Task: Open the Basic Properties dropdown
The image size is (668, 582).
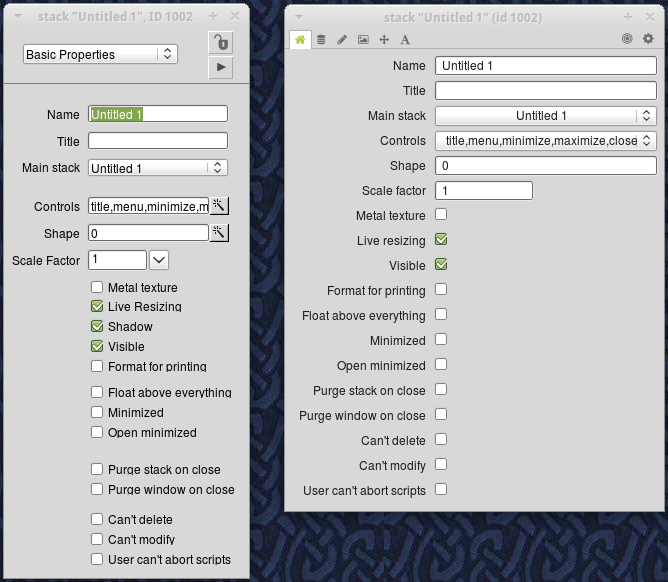Action: click(100, 54)
